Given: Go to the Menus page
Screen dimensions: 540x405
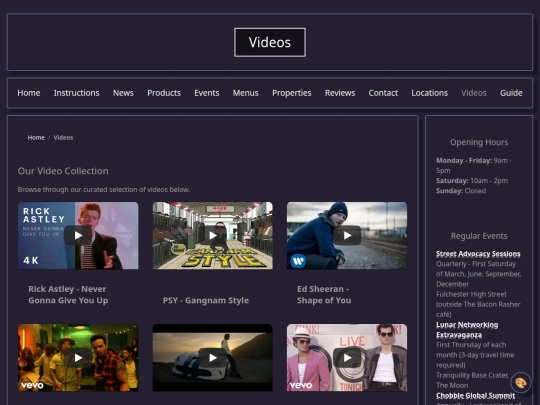Looking at the screenshot, I should (x=246, y=93).
